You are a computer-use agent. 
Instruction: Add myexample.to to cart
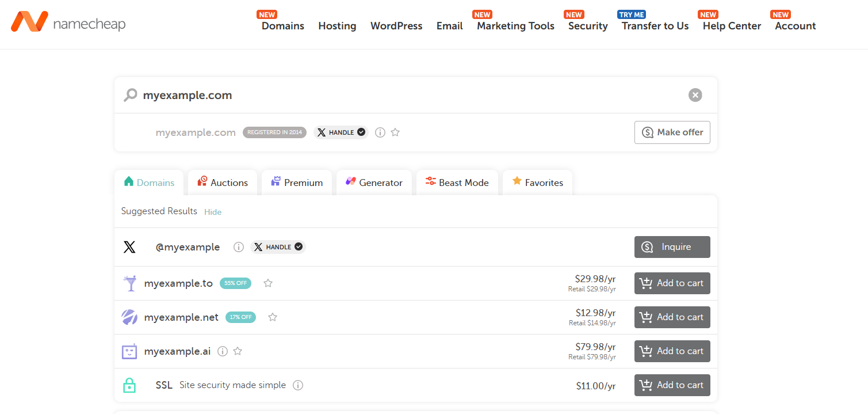(x=672, y=283)
